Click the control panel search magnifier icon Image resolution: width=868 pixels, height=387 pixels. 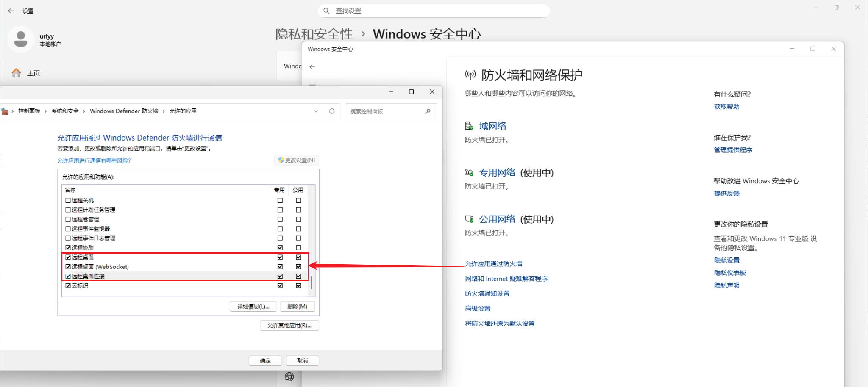tap(428, 111)
